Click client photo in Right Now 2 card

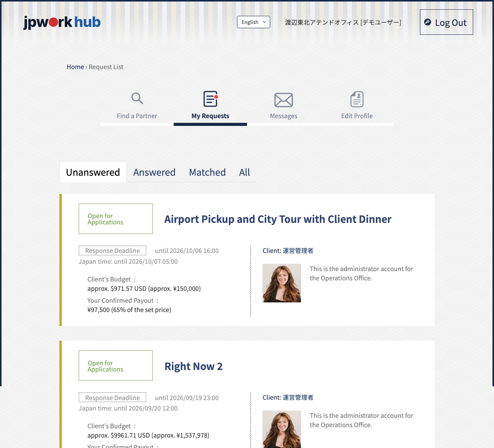tap(282, 429)
